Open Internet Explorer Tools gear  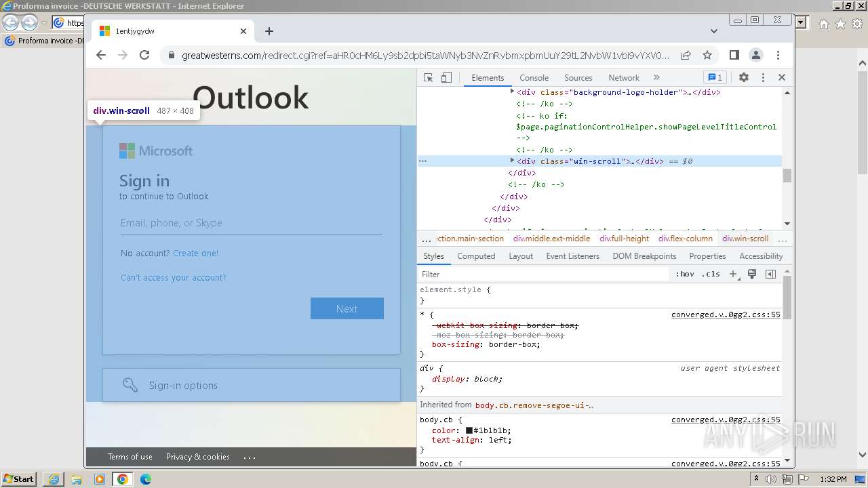[856, 24]
